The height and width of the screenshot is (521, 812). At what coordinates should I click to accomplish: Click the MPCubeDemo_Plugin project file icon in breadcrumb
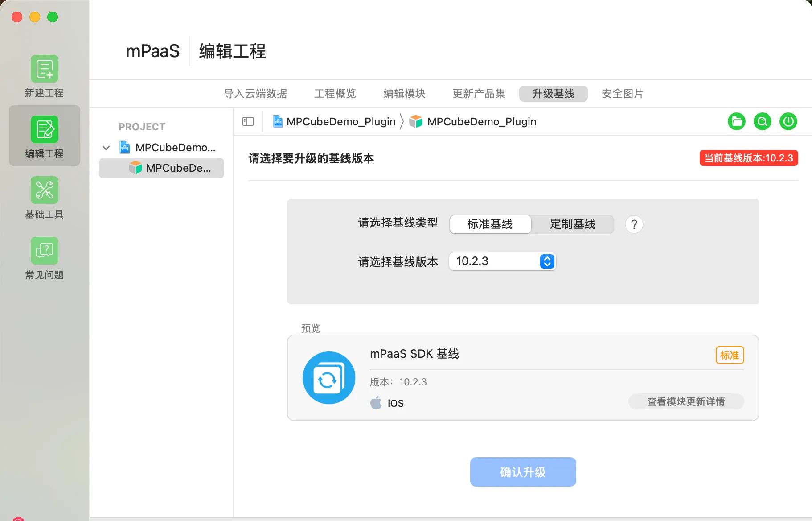[x=278, y=121]
